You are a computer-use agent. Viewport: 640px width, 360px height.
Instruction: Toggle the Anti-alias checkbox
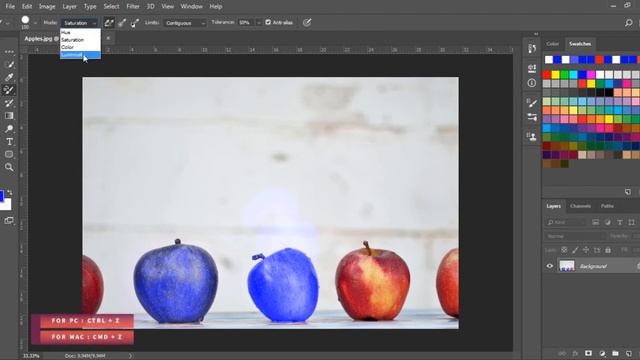268,22
